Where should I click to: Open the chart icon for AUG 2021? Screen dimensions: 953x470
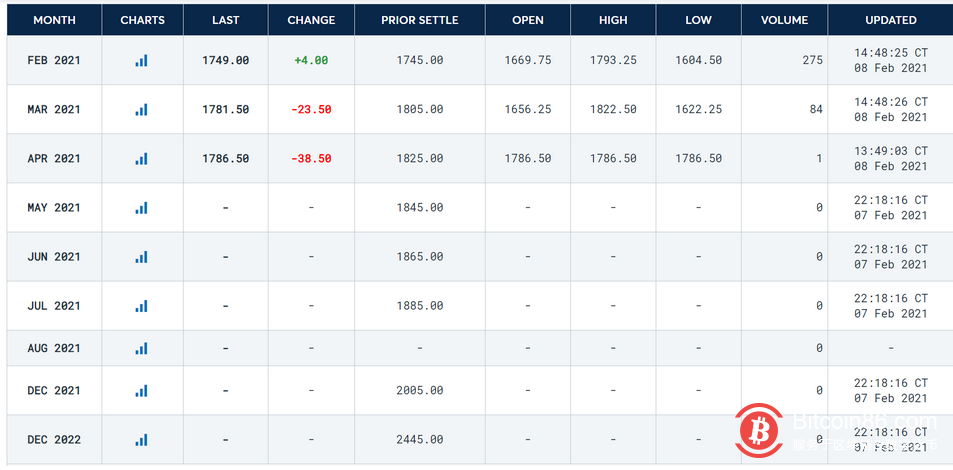tap(142, 348)
